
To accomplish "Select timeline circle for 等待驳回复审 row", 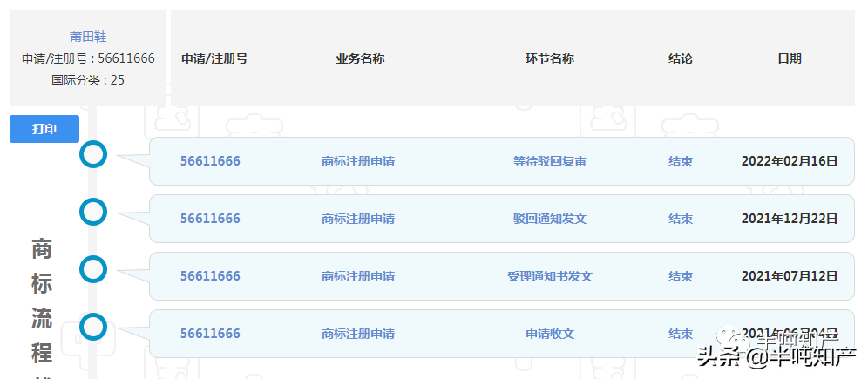I will 93,154.
